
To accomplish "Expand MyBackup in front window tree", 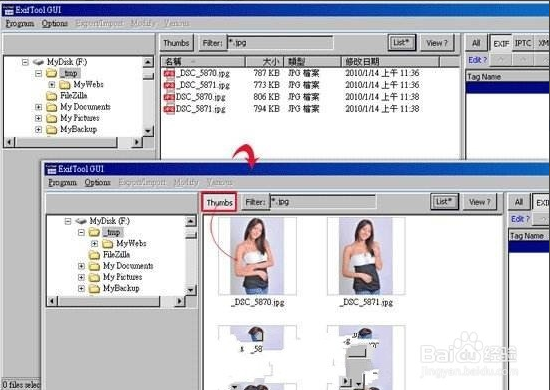I will click(x=81, y=288).
